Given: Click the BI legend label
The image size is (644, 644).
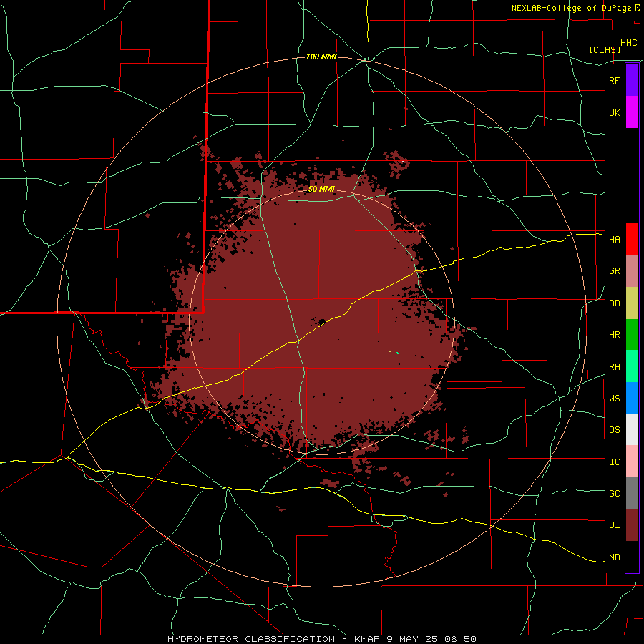Looking at the screenshot, I should pos(614,525).
